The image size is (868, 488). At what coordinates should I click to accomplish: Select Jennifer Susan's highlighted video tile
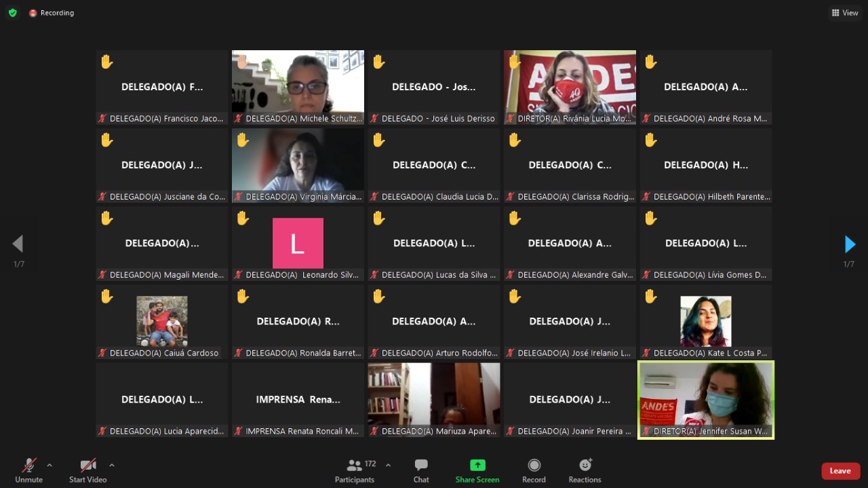click(706, 399)
